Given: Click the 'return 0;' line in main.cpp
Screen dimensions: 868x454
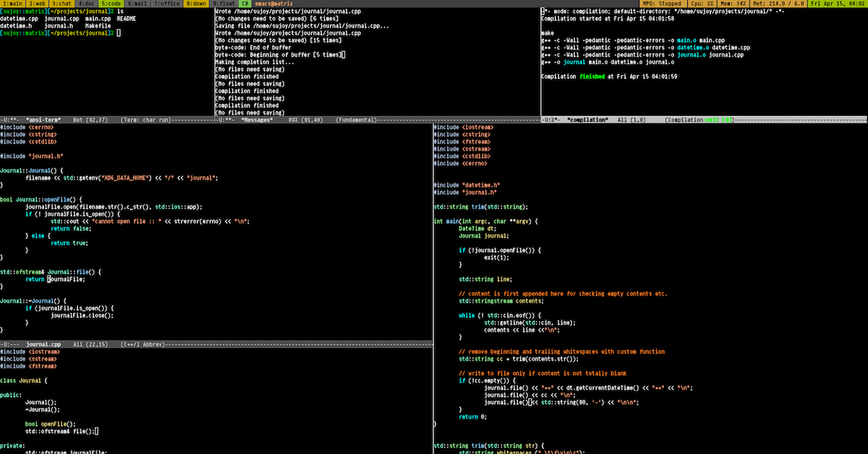Looking at the screenshot, I should tap(473, 416).
